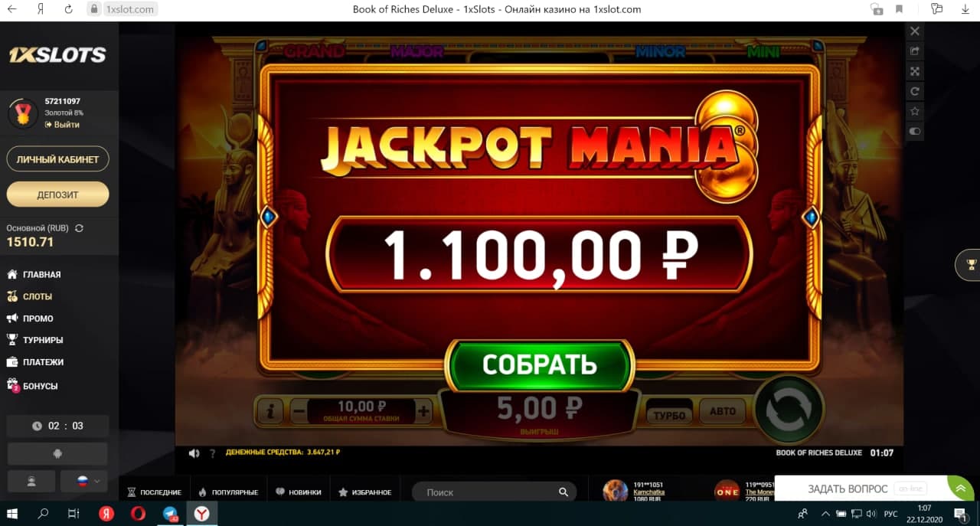Toggle the switch in game side panel
Screen dimensions: 980x526
point(914,131)
